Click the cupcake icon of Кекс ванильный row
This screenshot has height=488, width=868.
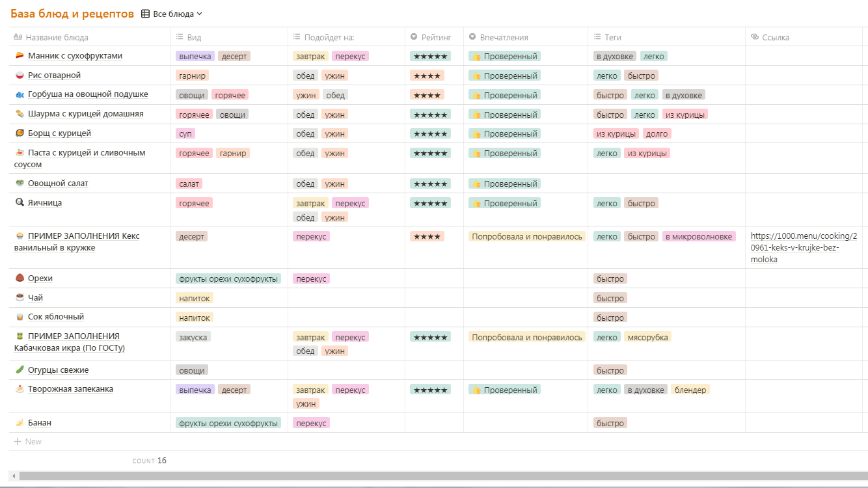[x=20, y=236]
